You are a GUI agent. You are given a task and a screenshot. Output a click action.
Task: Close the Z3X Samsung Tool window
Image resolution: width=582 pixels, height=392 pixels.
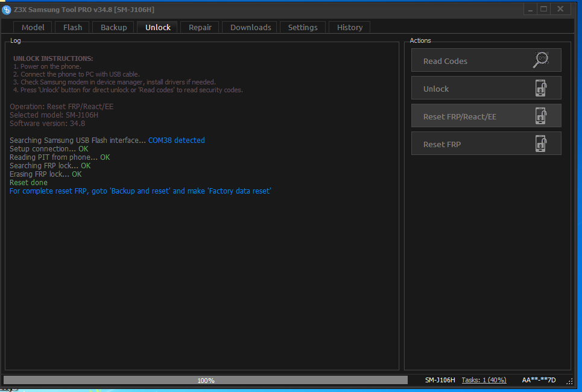pos(560,9)
